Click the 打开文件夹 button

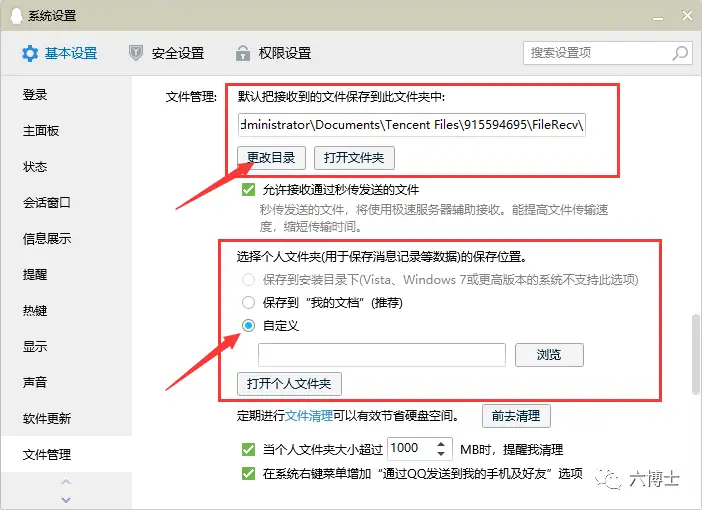[x=354, y=158]
